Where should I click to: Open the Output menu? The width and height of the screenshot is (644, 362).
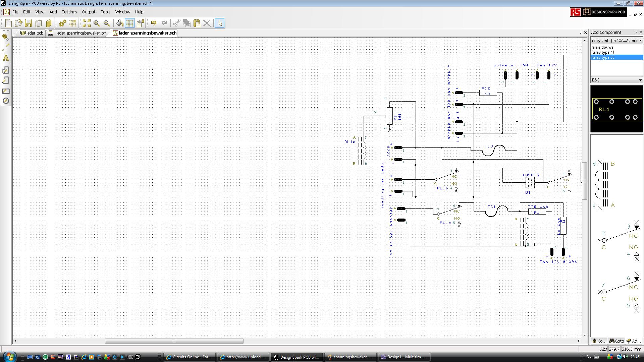pos(88,12)
